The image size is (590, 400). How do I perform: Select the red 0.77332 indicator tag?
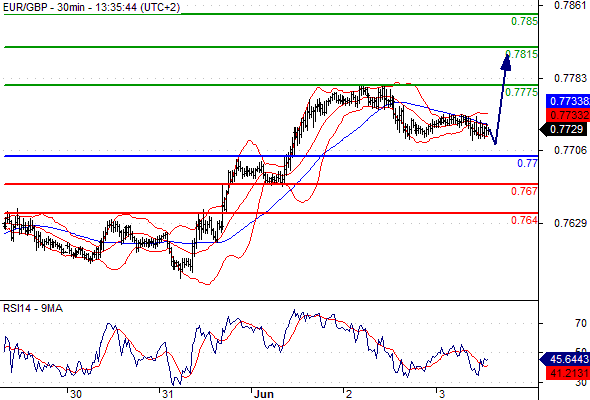[568, 115]
